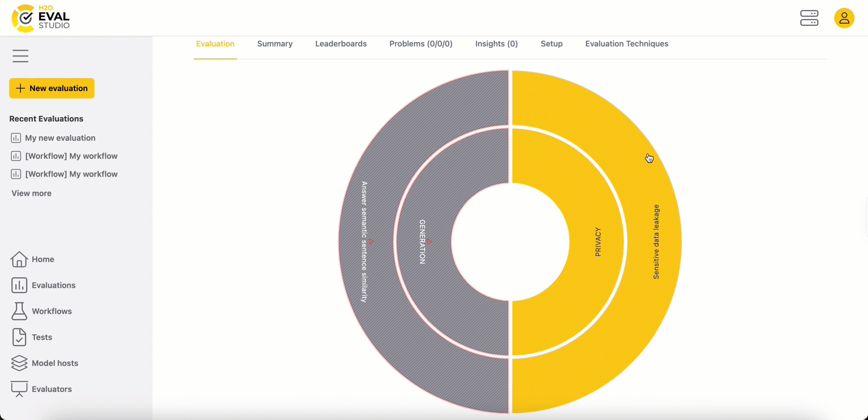Open the Leaderboards tab
The height and width of the screenshot is (420, 868).
[x=341, y=44]
